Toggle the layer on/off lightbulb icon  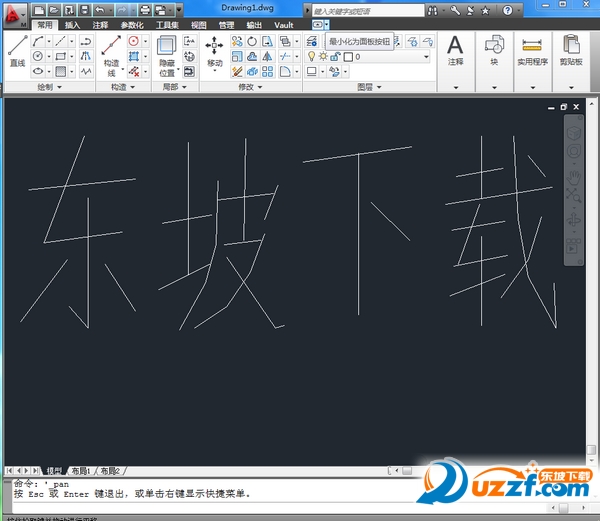(311, 57)
